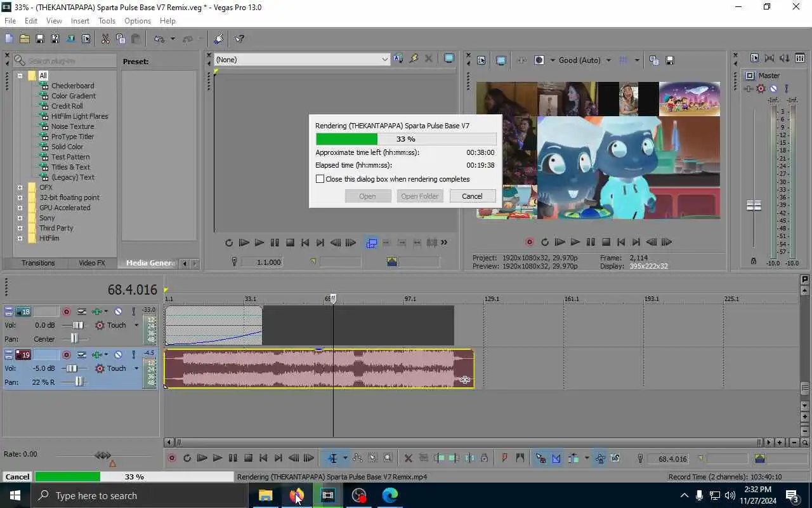Click the Copy icon in main toolbar
The width and height of the screenshot is (812, 508).
pyautogui.click(x=121, y=39)
